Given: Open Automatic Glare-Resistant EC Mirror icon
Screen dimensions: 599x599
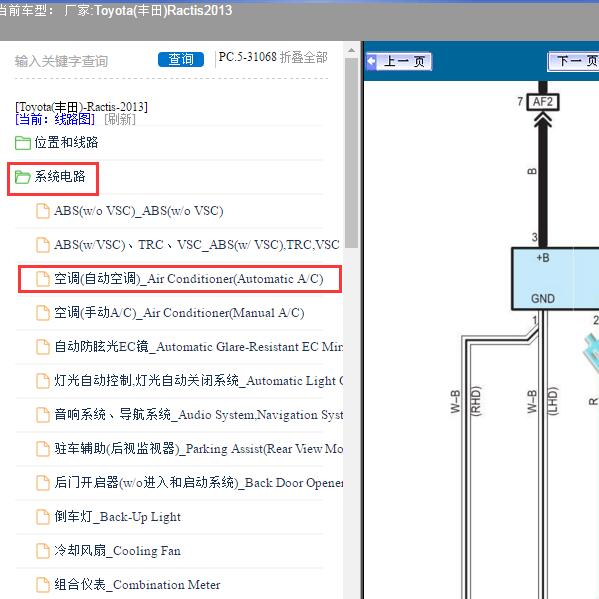Looking at the screenshot, I should tap(43, 347).
